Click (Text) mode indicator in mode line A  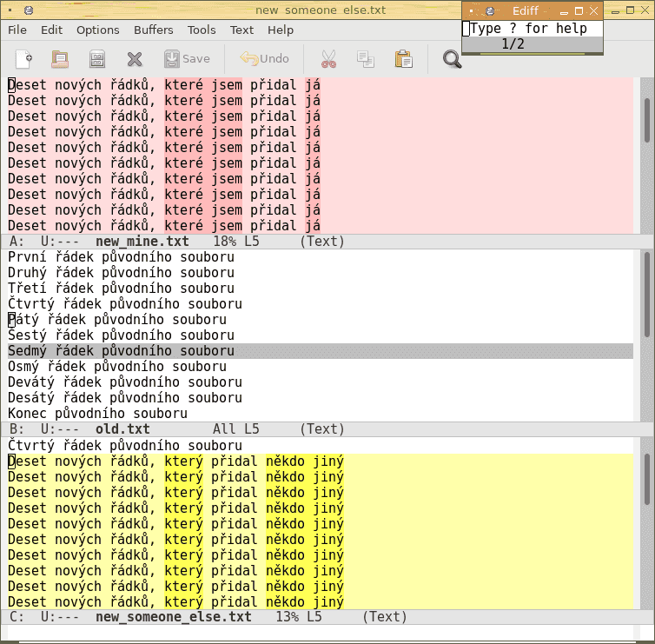click(322, 242)
